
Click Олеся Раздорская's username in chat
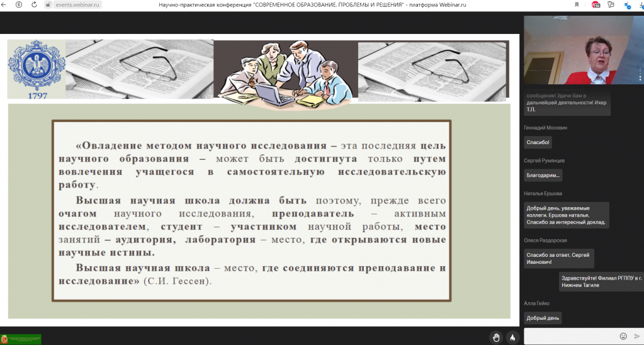click(x=545, y=240)
